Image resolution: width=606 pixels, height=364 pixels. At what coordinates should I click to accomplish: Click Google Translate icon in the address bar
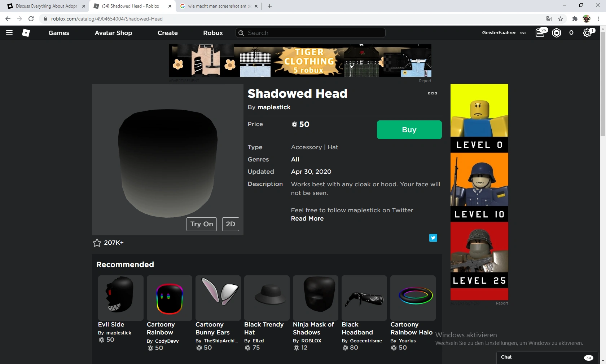(549, 19)
